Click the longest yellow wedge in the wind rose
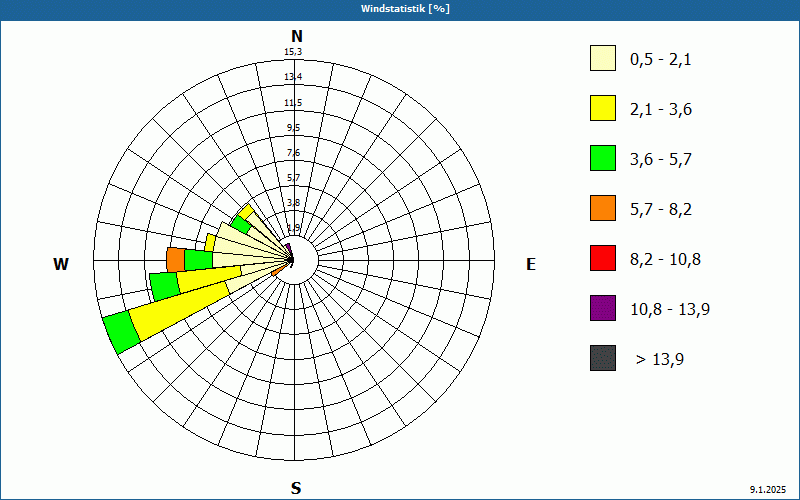Viewport: 800px width, 500px height. coord(180,313)
